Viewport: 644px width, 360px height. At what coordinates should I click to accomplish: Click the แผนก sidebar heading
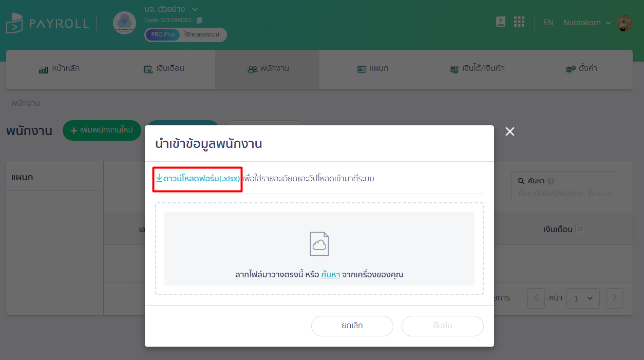(x=23, y=177)
